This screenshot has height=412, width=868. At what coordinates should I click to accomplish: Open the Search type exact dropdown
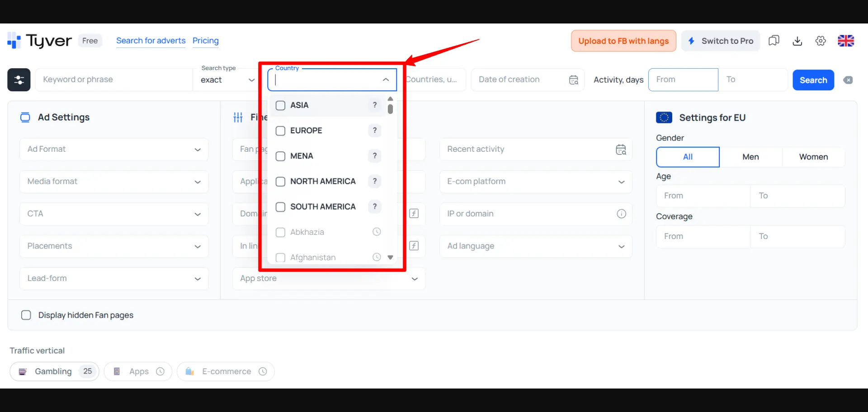227,80
